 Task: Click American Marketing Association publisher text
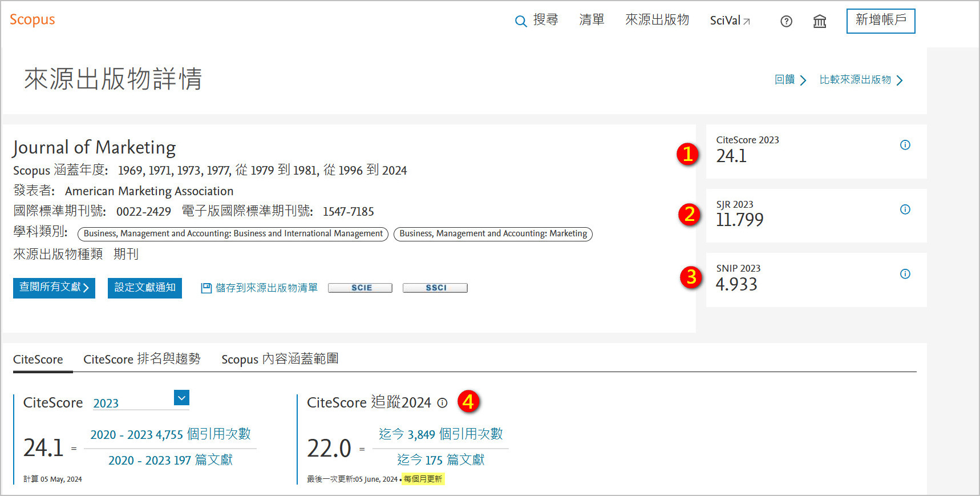coord(149,191)
